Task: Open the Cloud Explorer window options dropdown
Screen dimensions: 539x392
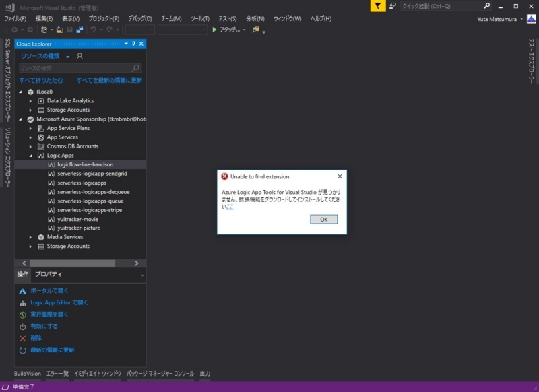Action: [126, 44]
